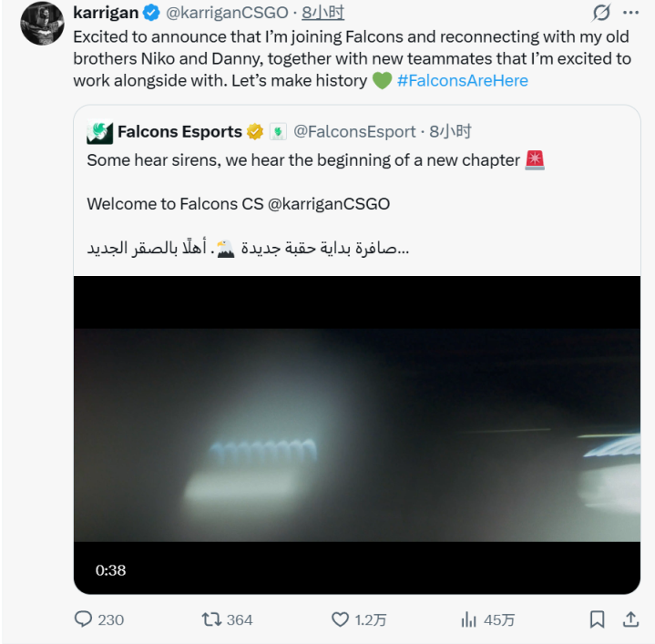
Task: Click karrigan's blue verified checkmark
Action: (152, 13)
